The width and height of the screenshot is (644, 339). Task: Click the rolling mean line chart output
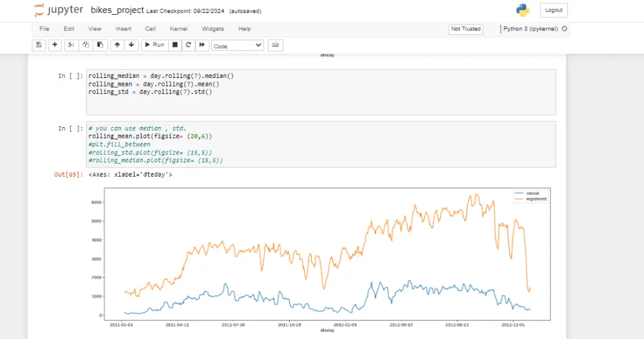tap(320, 259)
